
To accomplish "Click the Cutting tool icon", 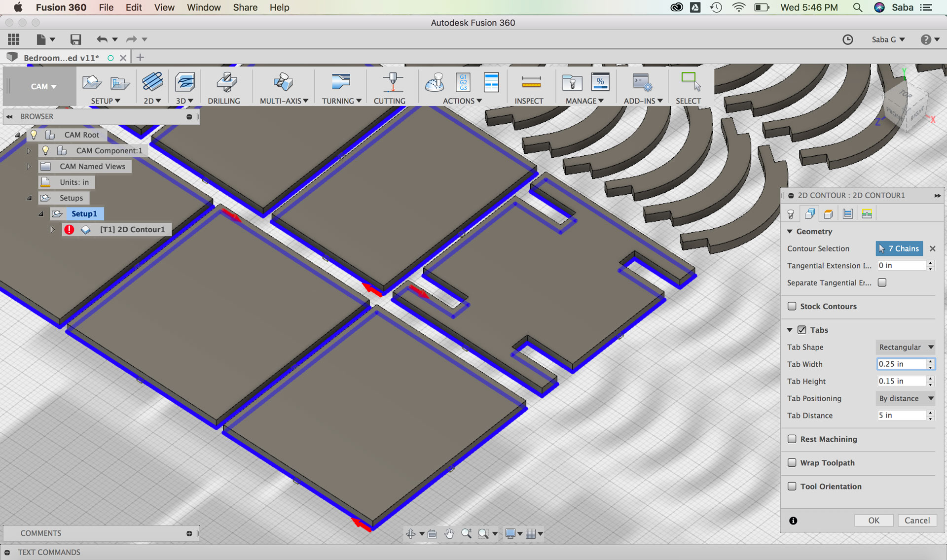I will click(x=392, y=83).
